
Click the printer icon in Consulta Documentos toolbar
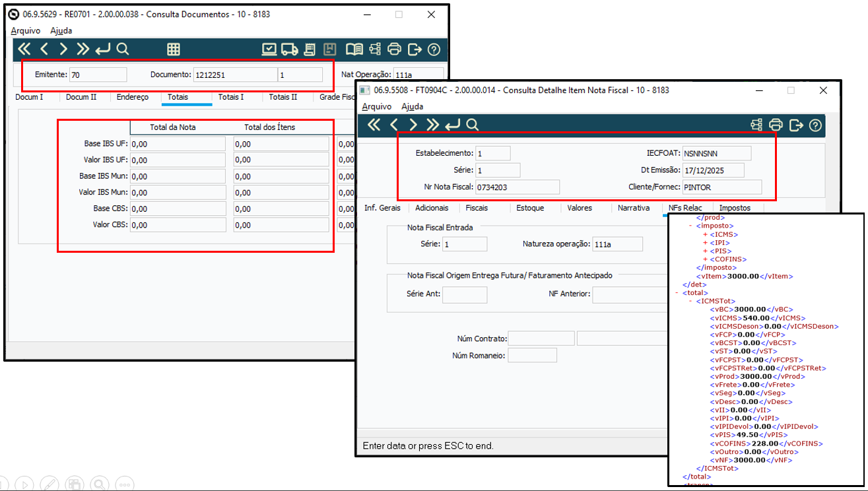tap(394, 49)
